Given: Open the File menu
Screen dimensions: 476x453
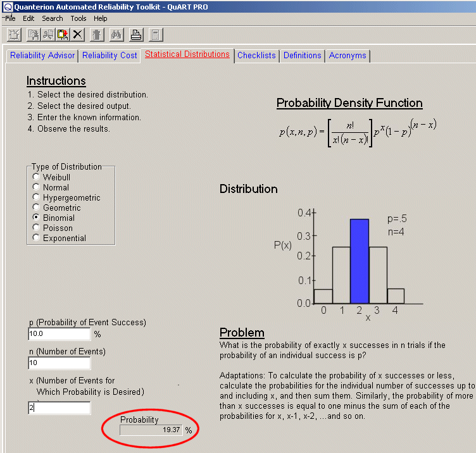Looking at the screenshot, I should tap(10, 18).
